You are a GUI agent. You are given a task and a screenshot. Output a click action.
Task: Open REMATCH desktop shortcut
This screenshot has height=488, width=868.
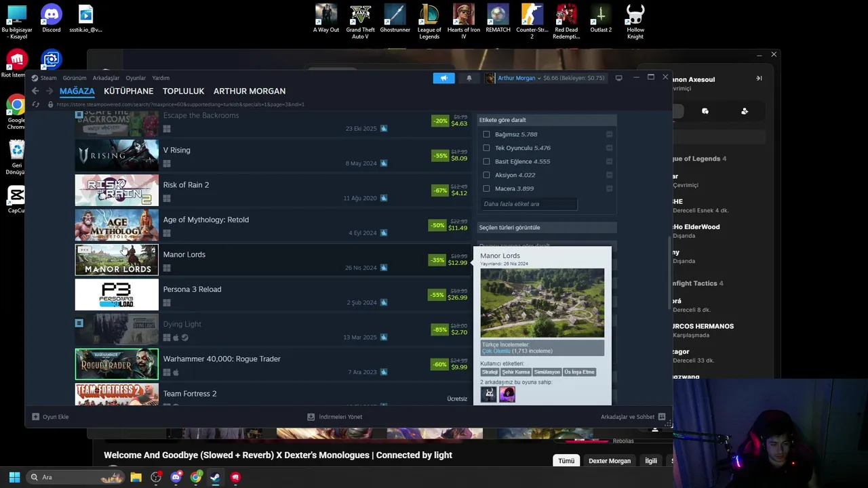(498, 19)
